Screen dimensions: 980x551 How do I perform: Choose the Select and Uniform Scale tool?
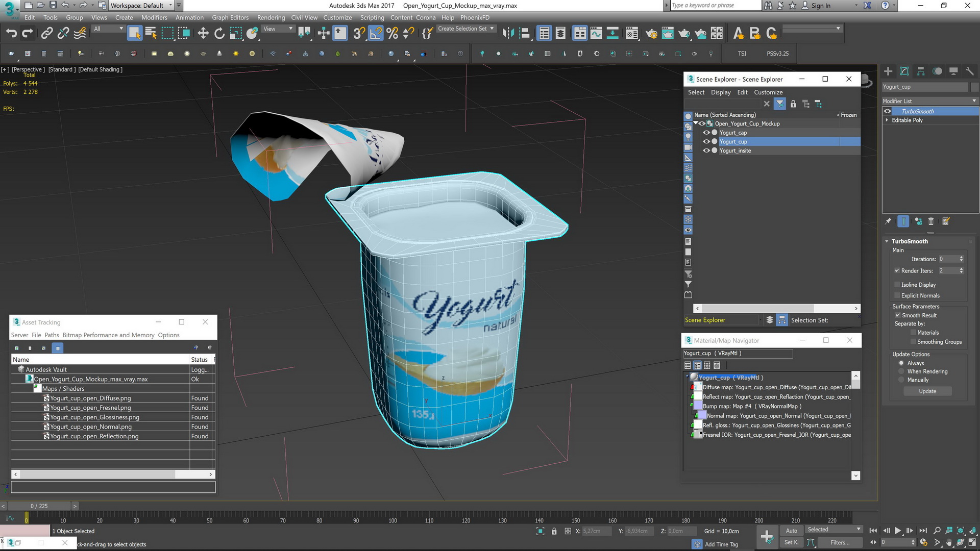click(235, 34)
